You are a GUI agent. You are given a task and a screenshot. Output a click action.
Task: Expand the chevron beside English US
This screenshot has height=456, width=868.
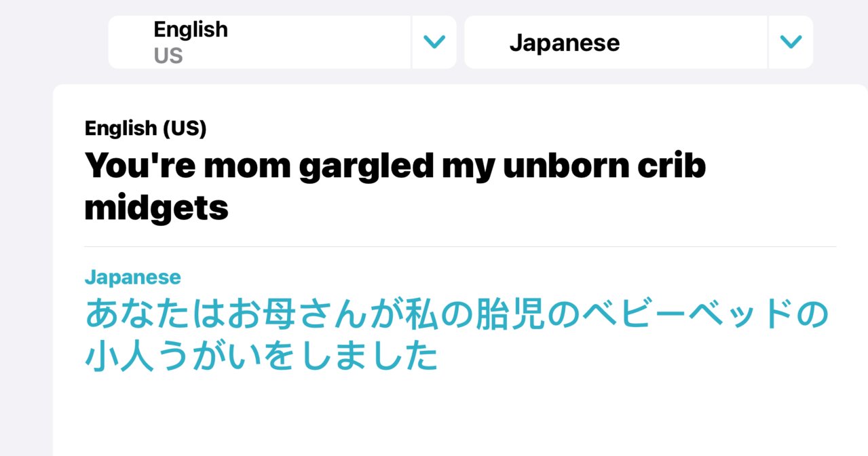[434, 42]
